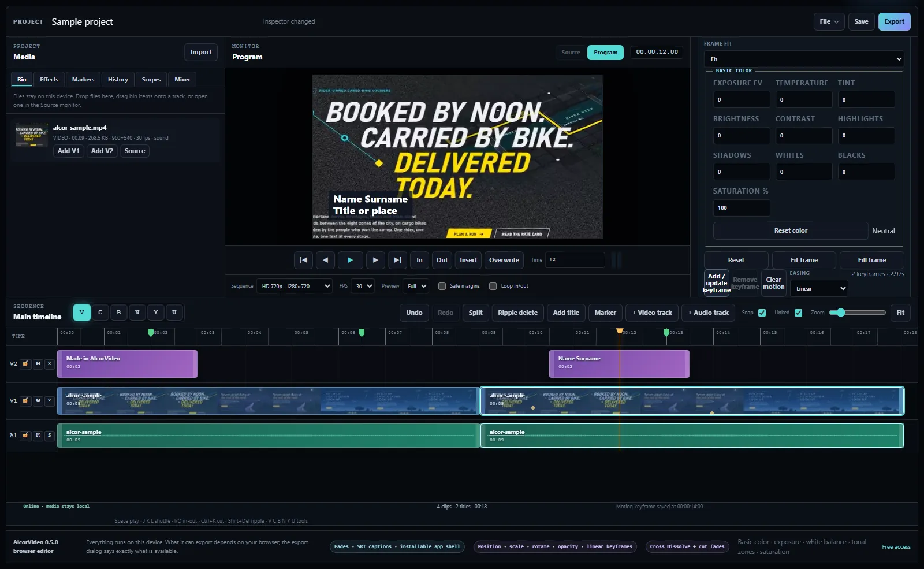Open the Preview quality dropdown
924x569 pixels.
(x=416, y=286)
